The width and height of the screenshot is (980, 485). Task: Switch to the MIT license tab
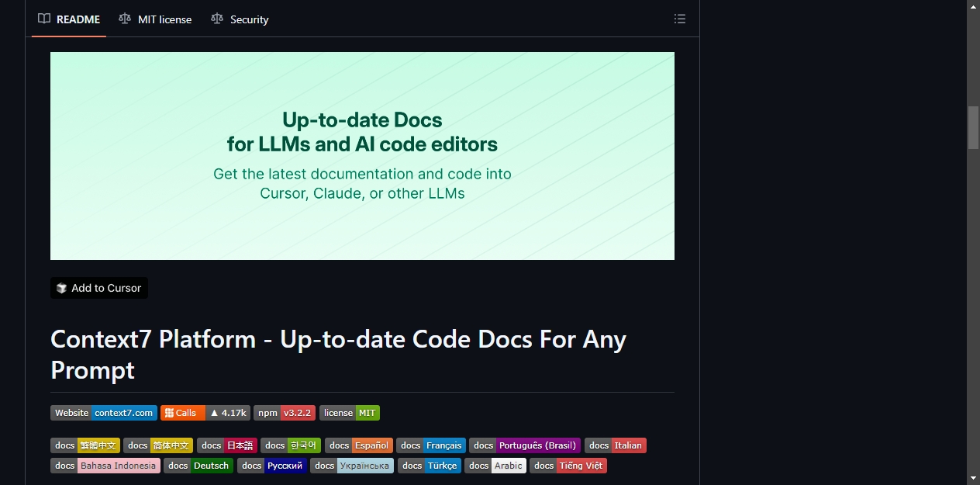(x=155, y=19)
